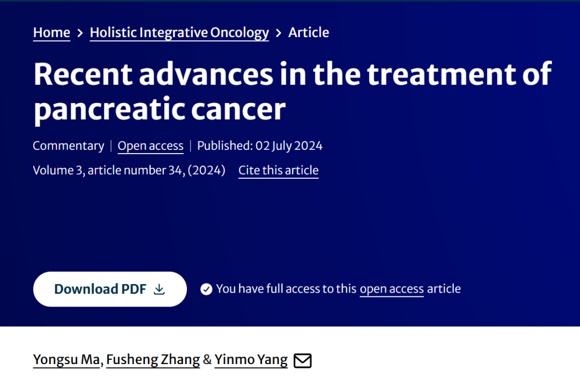Click the envelope icon beside Yinmo Yang
This screenshot has height=392, width=580.
tap(302, 360)
